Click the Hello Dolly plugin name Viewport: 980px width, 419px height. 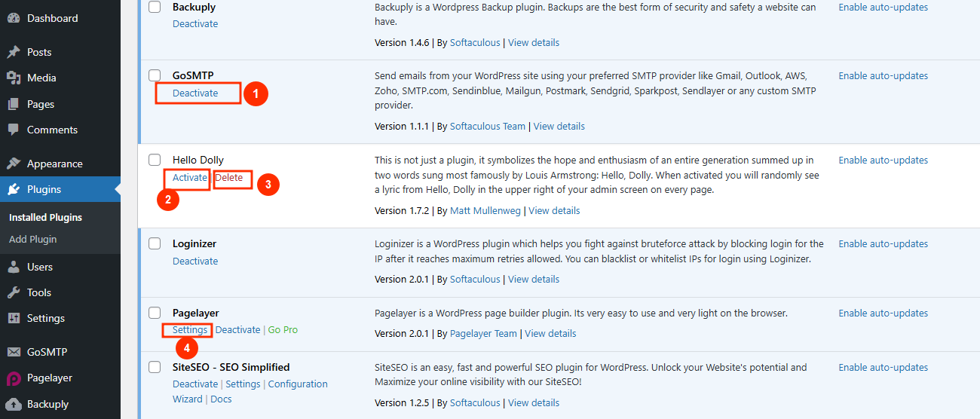tap(198, 160)
